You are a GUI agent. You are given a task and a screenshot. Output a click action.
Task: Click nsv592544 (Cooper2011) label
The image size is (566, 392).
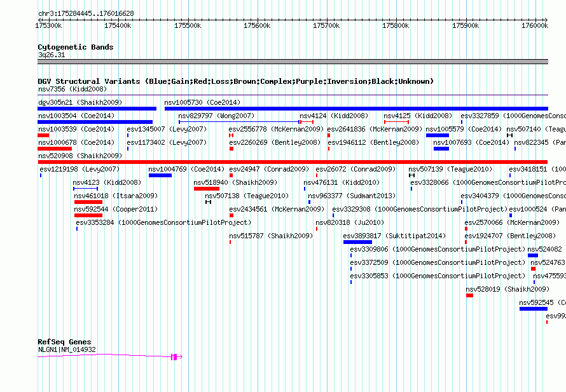coord(116,209)
